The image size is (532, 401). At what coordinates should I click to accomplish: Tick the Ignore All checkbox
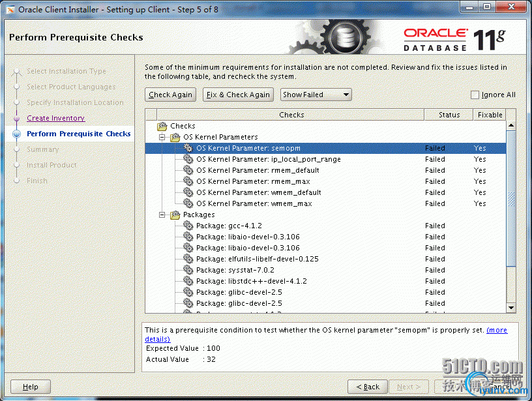pyautogui.click(x=475, y=95)
